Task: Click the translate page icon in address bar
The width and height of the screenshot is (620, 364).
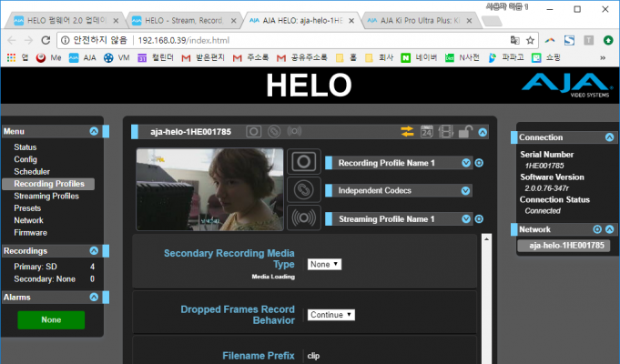Action: (514, 40)
